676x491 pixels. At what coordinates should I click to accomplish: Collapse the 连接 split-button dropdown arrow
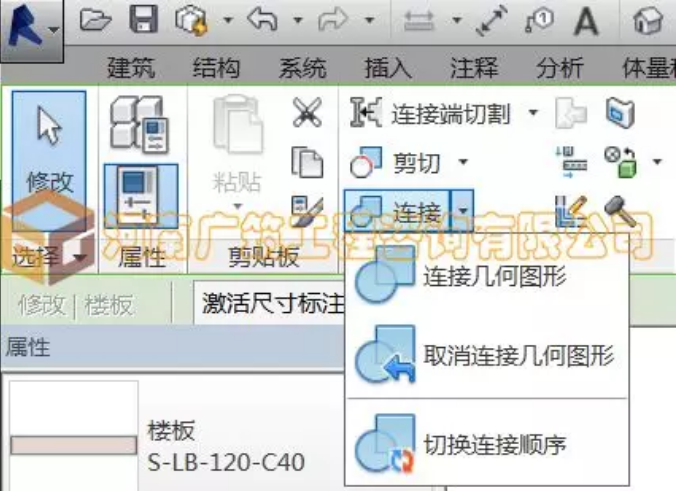[463, 211]
